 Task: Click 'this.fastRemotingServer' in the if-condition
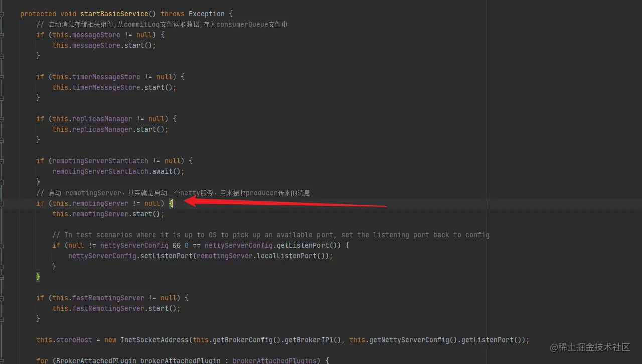point(98,298)
